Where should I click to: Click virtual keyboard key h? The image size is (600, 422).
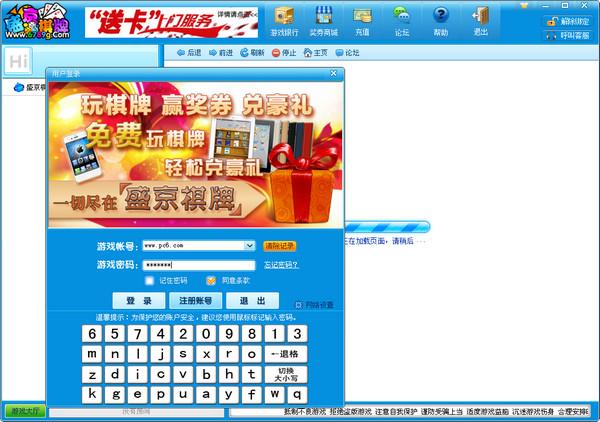[x=229, y=375]
